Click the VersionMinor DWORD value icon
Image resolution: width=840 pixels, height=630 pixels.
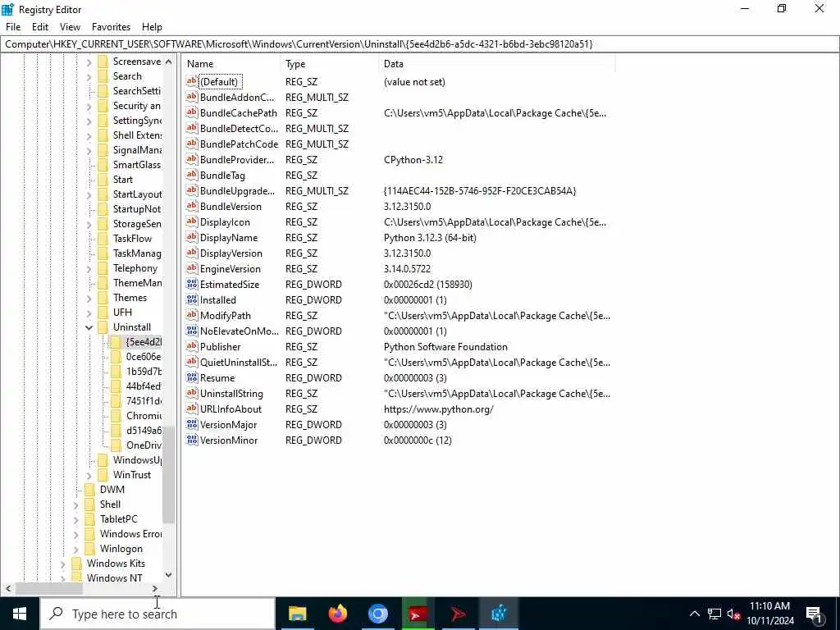tap(192, 440)
